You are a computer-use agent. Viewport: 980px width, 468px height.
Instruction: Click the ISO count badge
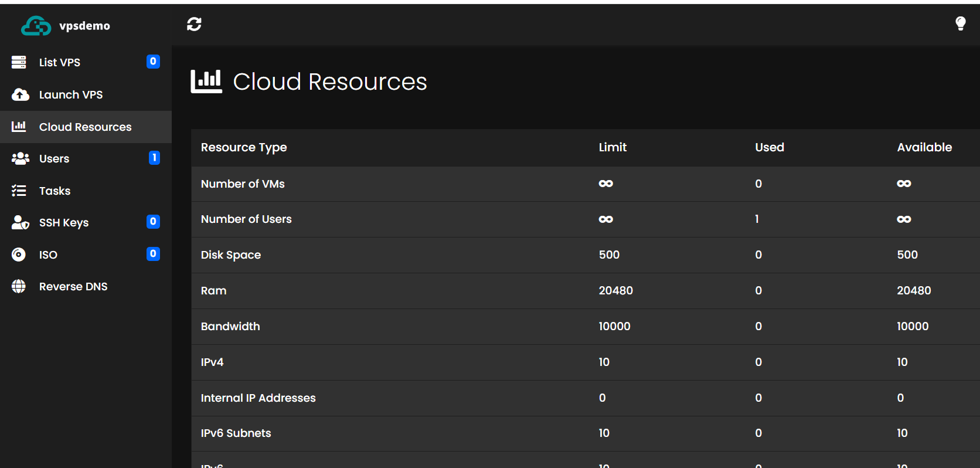153,254
